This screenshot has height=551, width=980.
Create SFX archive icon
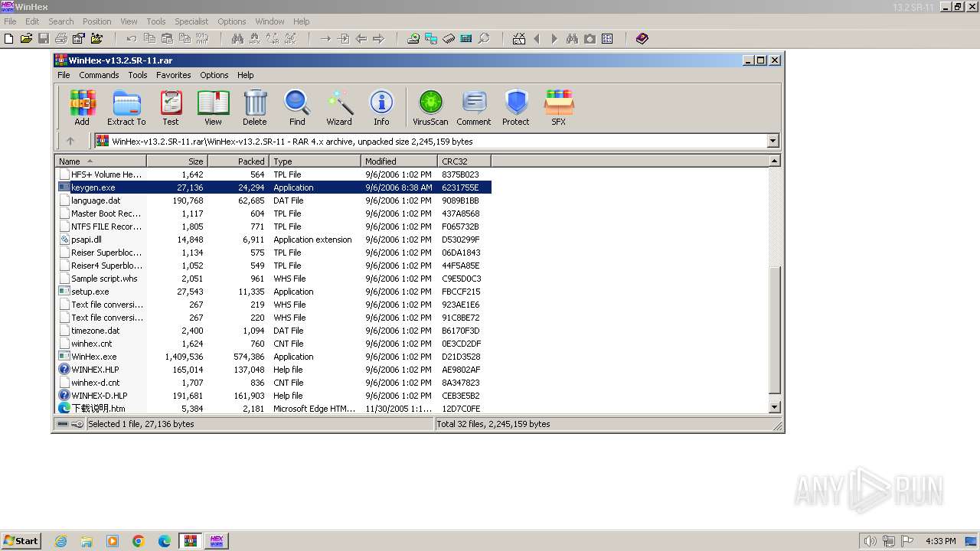tap(559, 107)
